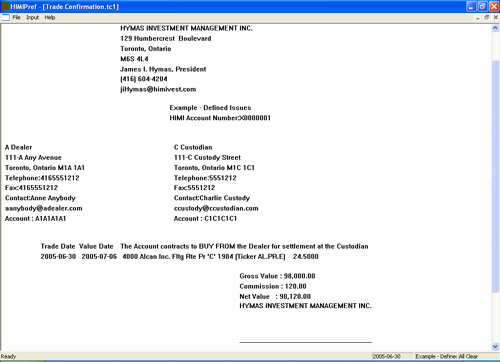
Task: Click the Example - Defined status bar pane
Action: click(436, 356)
